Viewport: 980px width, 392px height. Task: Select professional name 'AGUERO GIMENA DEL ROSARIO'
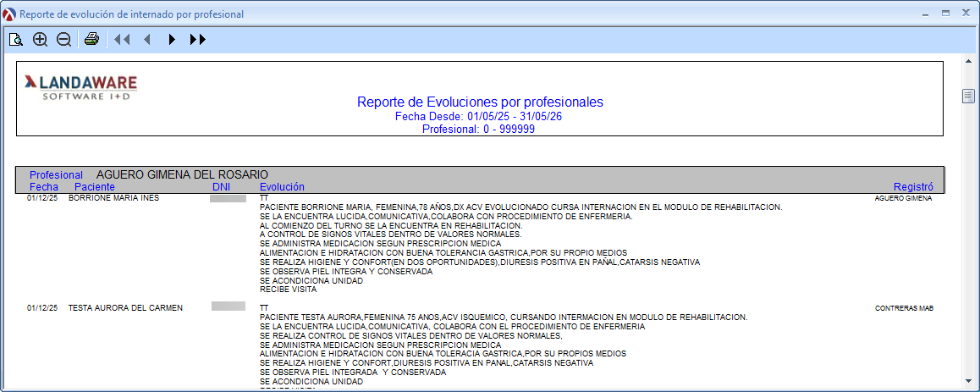pos(183,174)
